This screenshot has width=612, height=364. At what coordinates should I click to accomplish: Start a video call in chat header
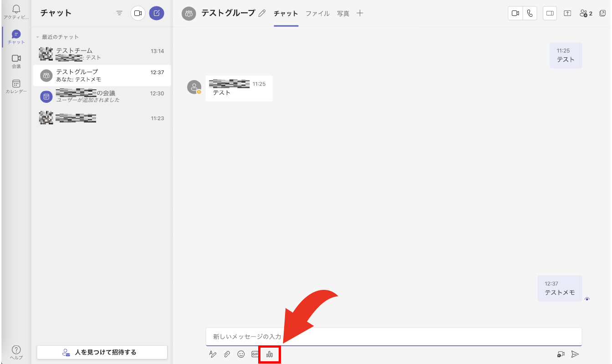(515, 13)
